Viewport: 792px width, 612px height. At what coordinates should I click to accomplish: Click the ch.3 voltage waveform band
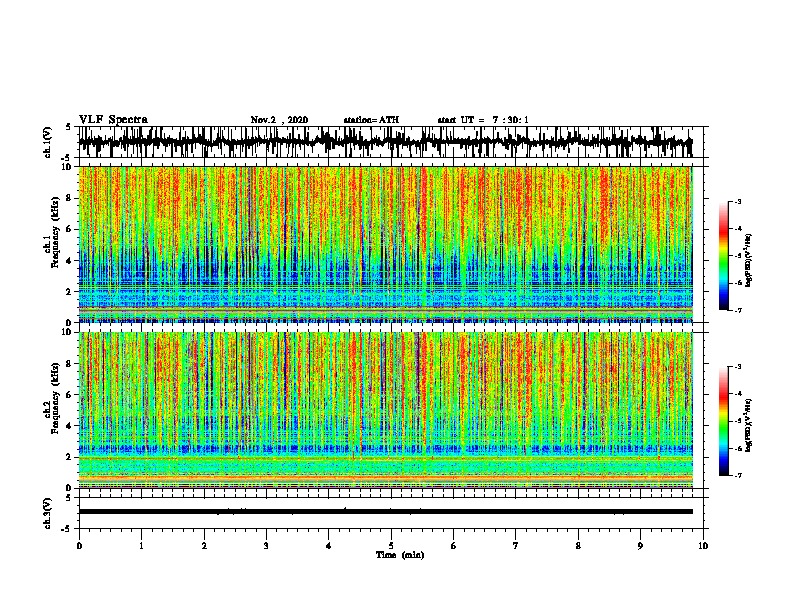pyautogui.click(x=385, y=512)
